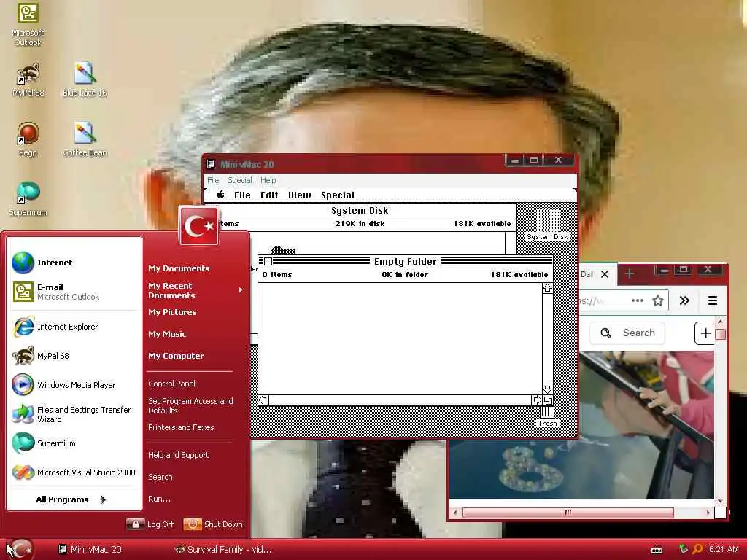Open Set Program Access and Defaults
747x560 pixels.
[x=190, y=405]
